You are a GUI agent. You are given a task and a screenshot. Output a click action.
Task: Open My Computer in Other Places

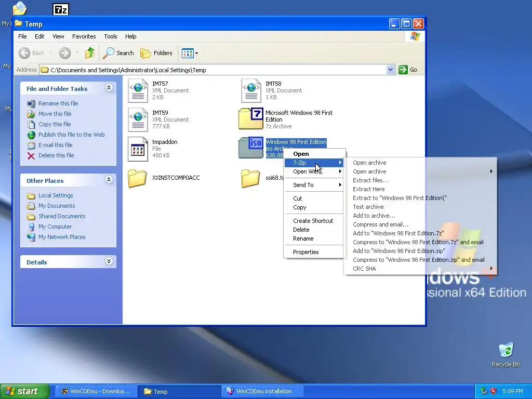click(x=55, y=227)
